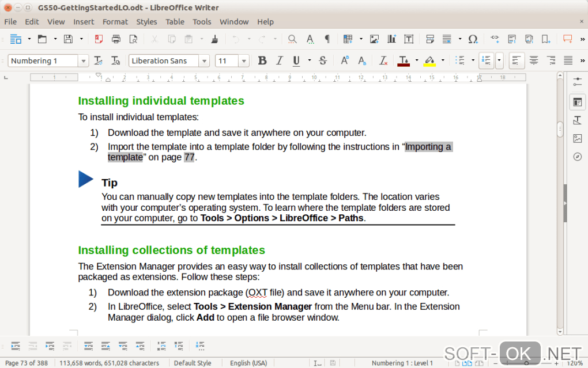Insert a hyperlink

click(x=495, y=39)
